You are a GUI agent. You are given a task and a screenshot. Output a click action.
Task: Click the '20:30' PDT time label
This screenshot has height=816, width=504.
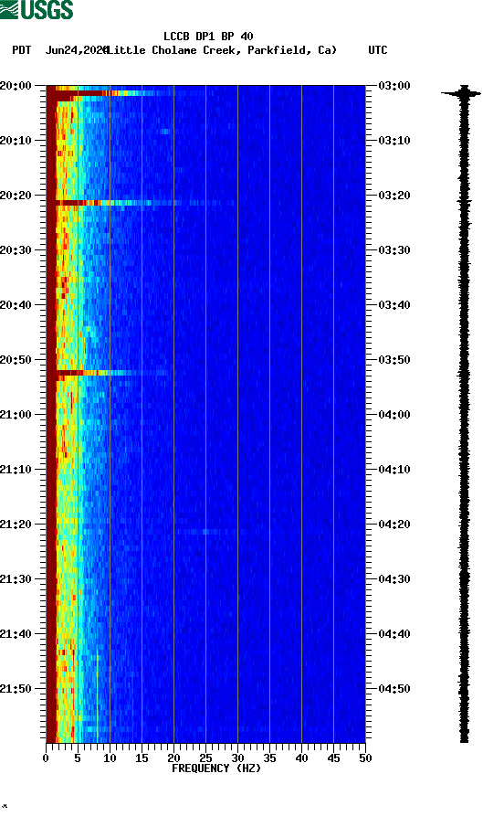16,249
